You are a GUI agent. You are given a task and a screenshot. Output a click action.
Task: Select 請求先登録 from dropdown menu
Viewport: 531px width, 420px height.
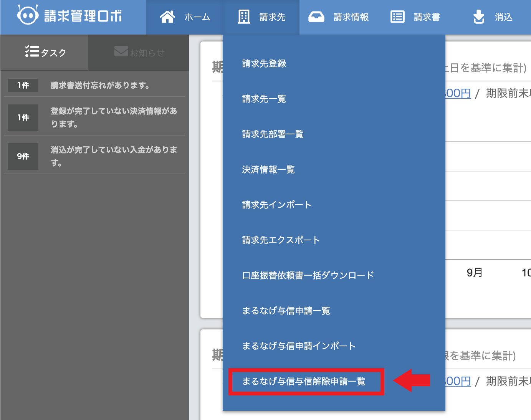pyautogui.click(x=264, y=64)
